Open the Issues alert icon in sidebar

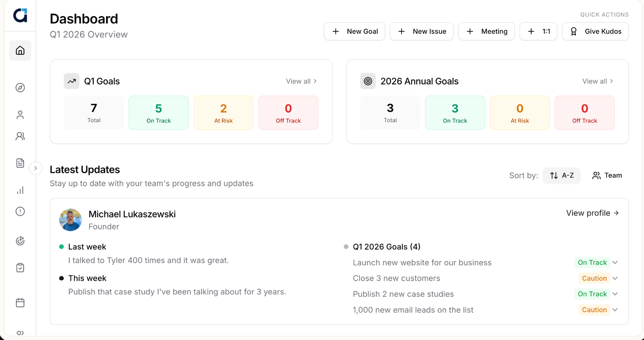click(20, 211)
